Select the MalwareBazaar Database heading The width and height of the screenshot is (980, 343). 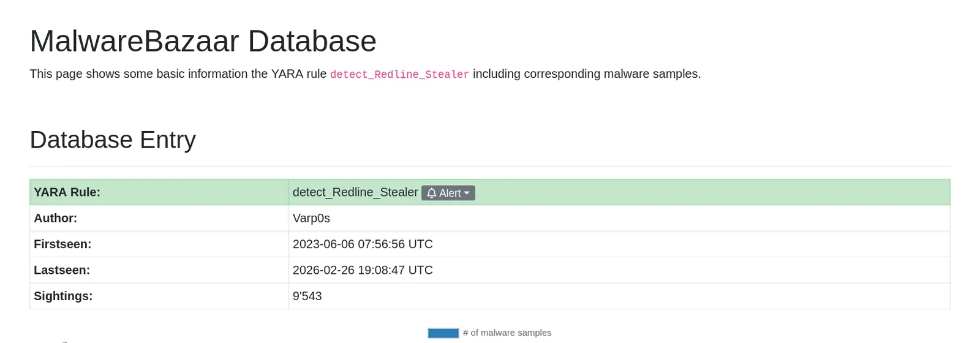(x=203, y=41)
